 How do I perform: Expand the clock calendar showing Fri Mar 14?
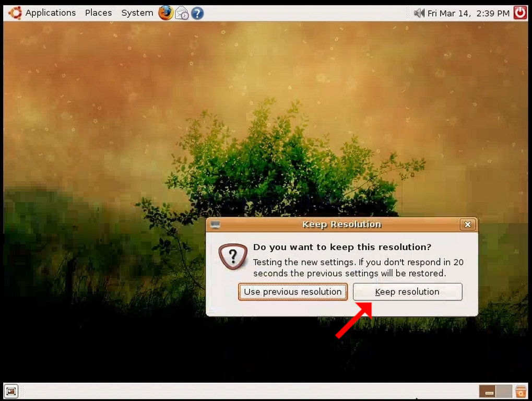point(468,13)
